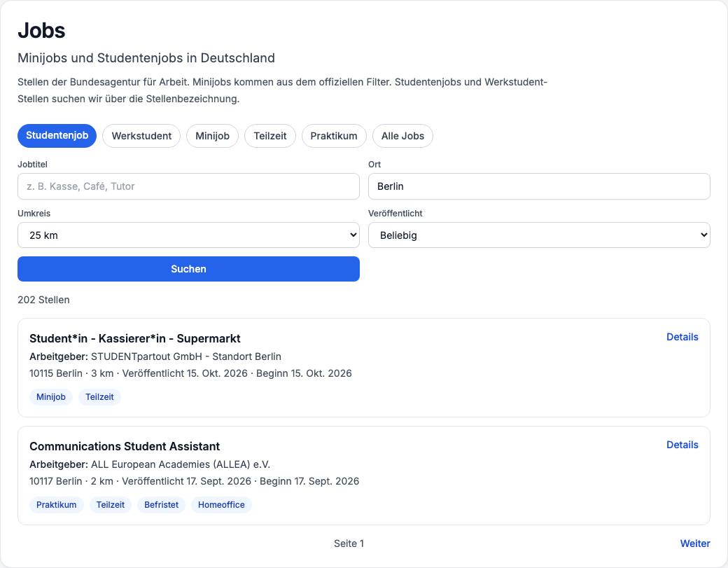The height and width of the screenshot is (568, 728).
Task: Show Alle Jobs
Action: pos(402,136)
